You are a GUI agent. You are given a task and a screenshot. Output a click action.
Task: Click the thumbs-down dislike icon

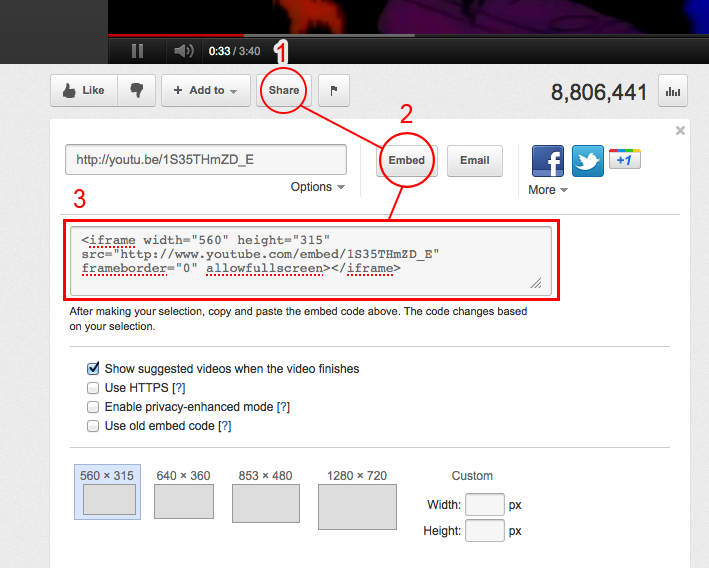136,90
